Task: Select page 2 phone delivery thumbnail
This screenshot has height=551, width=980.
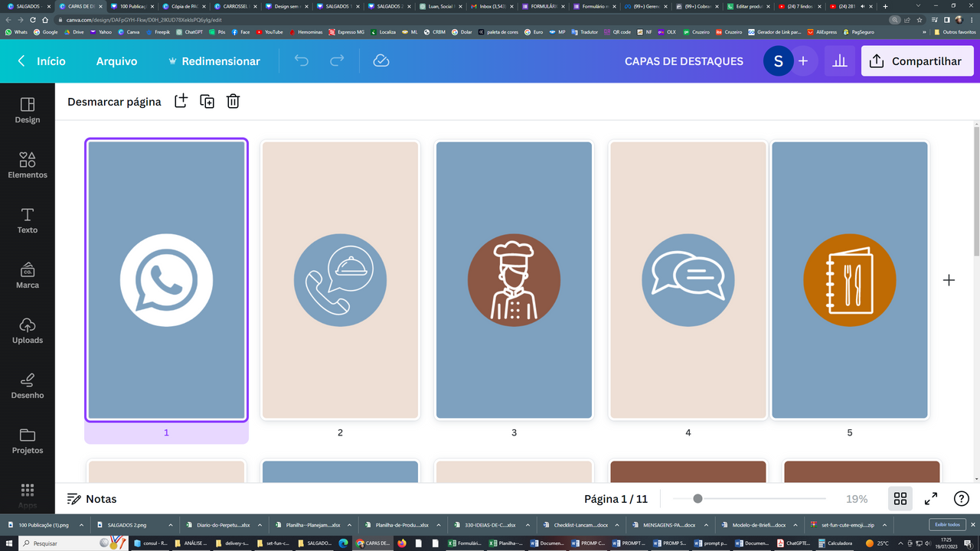Action: (340, 280)
